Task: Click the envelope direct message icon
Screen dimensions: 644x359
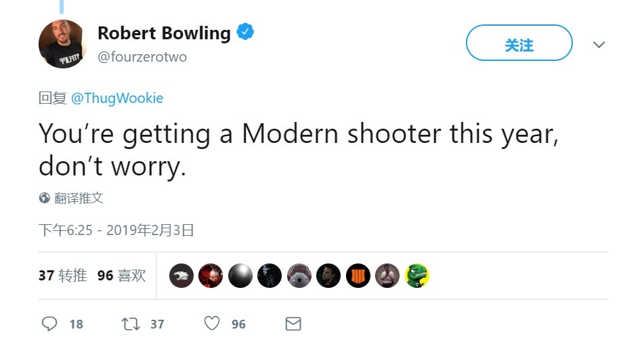Action: (x=293, y=324)
